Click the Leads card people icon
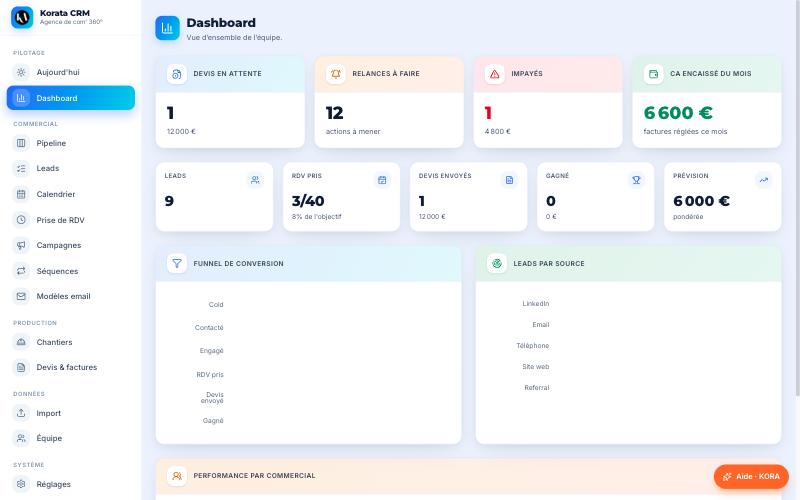This screenshot has height=500, width=800. (255, 180)
